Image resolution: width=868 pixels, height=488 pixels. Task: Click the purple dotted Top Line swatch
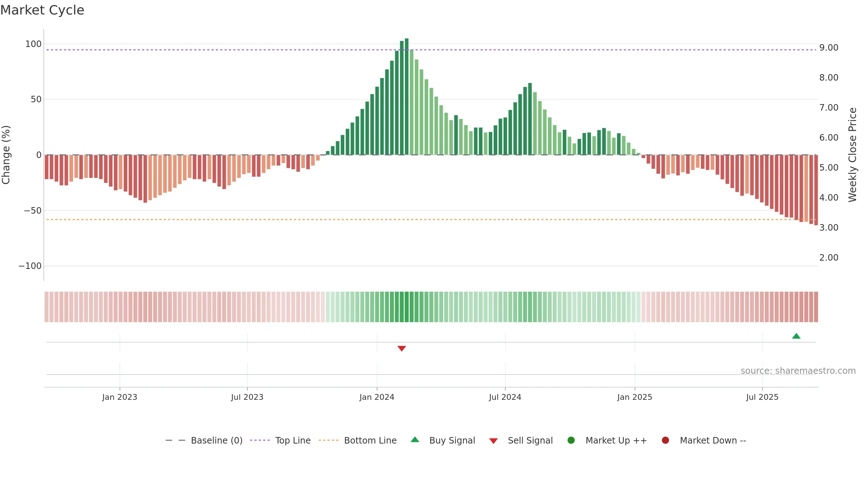pyautogui.click(x=260, y=440)
